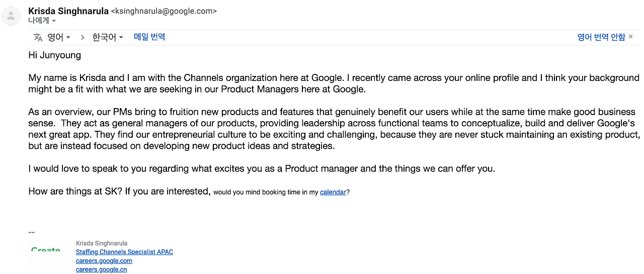Click the Krisda Singhnarula signature name
The width and height of the screenshot is (644, 274).
(102, 243)
